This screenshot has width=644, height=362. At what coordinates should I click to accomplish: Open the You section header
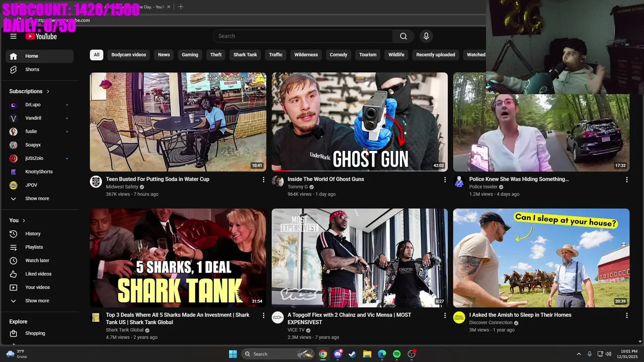point(18,220)
